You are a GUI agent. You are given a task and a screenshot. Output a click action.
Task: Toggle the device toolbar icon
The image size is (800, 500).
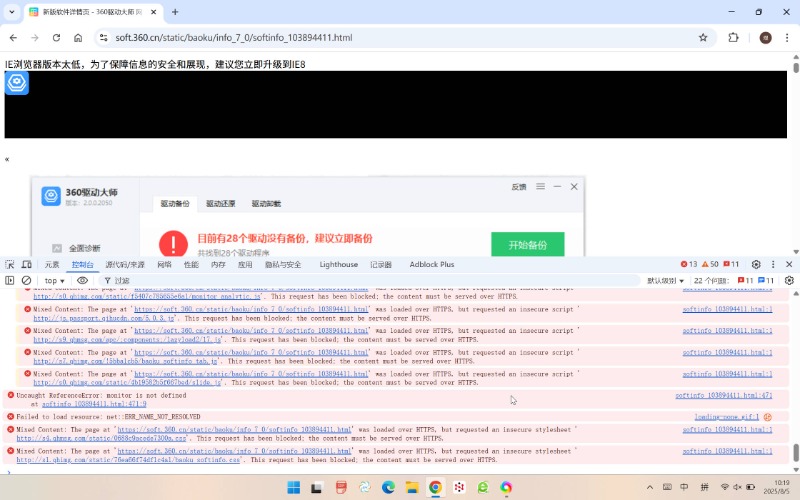(27, 265)
